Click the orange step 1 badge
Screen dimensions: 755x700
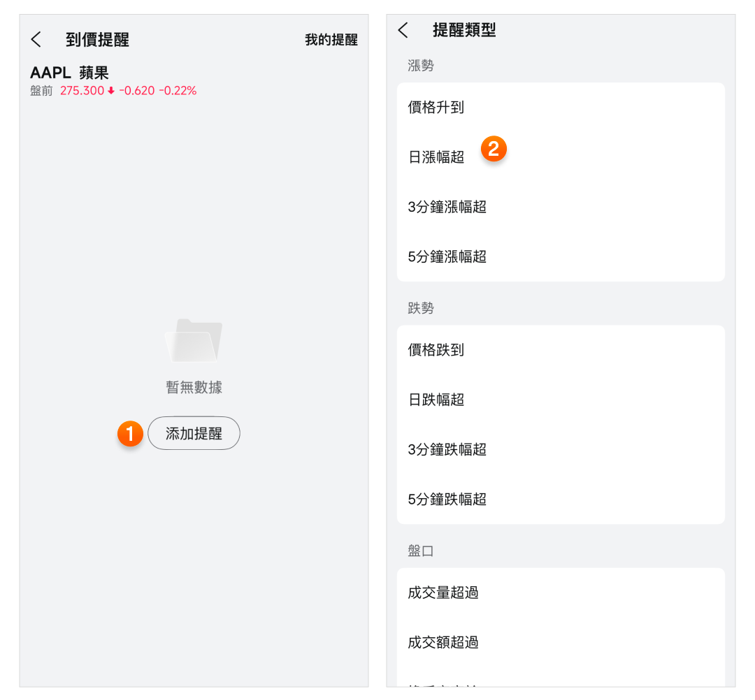(130, 433)
